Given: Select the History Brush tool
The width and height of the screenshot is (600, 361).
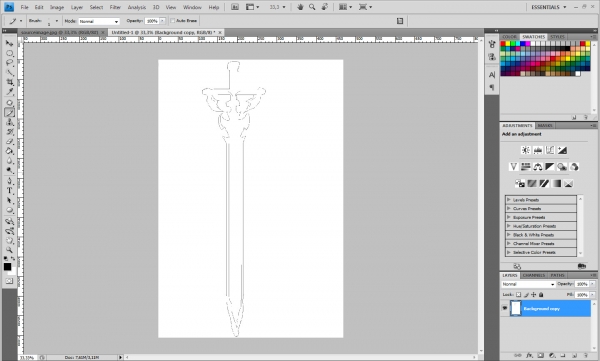Looking at the screenshot, I should (x=10, y=132).
